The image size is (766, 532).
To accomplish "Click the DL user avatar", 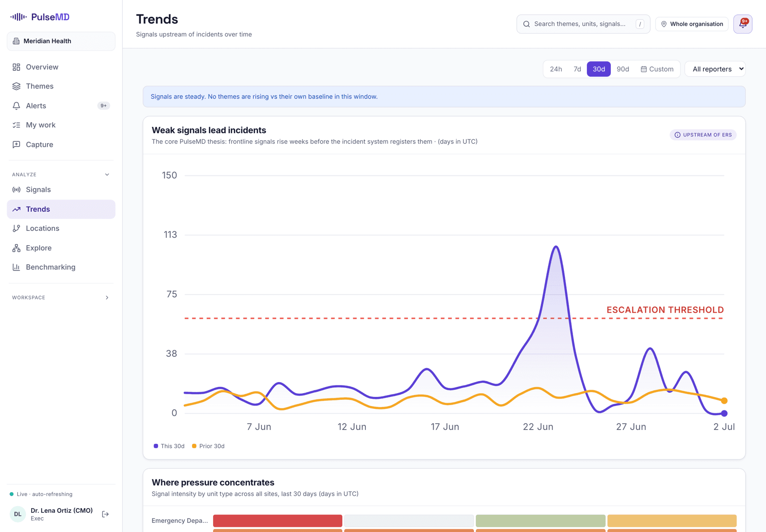I will [18, 514].
